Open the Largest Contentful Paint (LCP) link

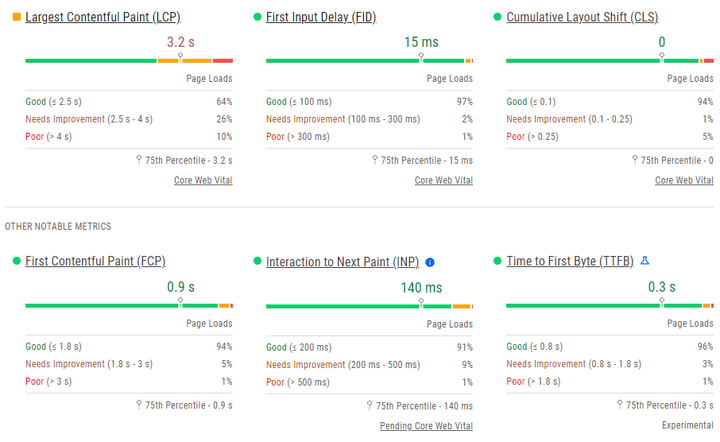click(103, 17)
